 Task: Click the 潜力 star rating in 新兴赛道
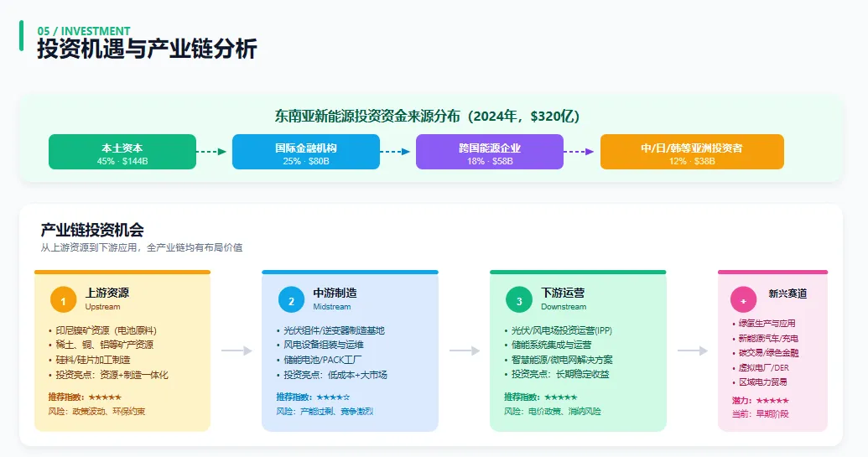click(x=772, y=400)
